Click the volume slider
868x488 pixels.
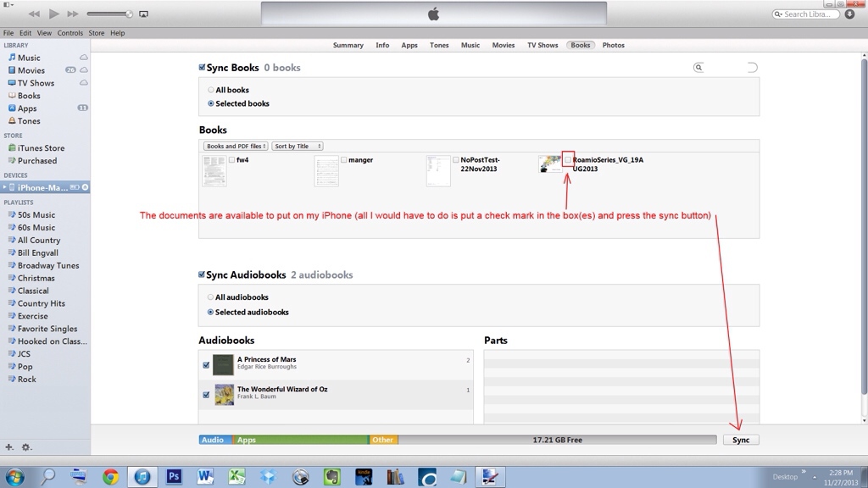pyautogui.click(x=109, y=14)
